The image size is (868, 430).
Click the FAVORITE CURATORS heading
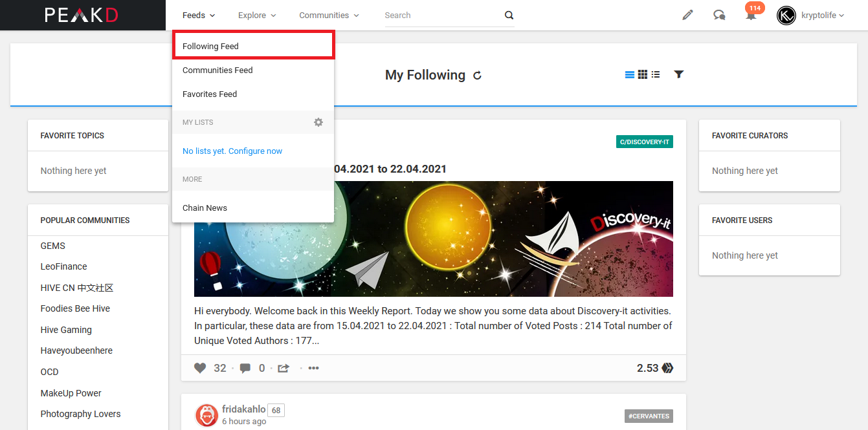pyautogui.click(x=750, y=136)
